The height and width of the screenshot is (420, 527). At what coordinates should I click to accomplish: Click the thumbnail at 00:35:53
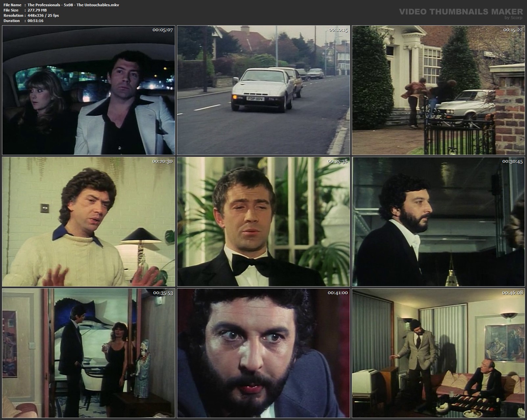[88, 353]
